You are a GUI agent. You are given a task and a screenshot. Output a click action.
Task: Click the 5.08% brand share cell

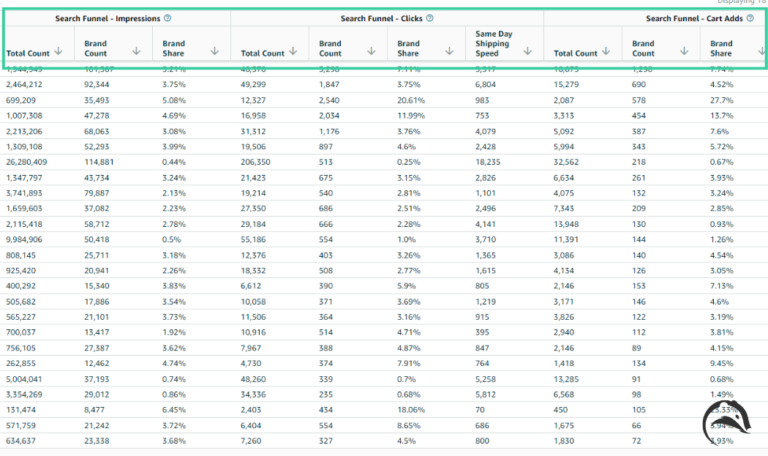174,100
